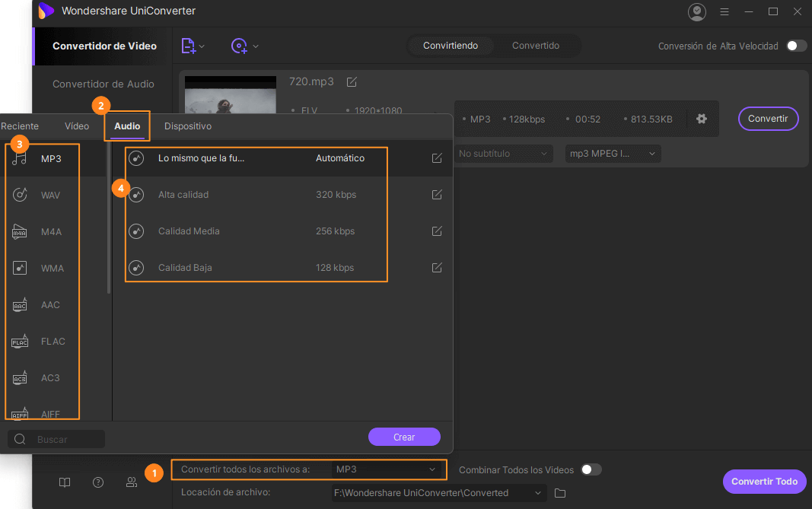Open the output folder icon

tap(560, 493)
